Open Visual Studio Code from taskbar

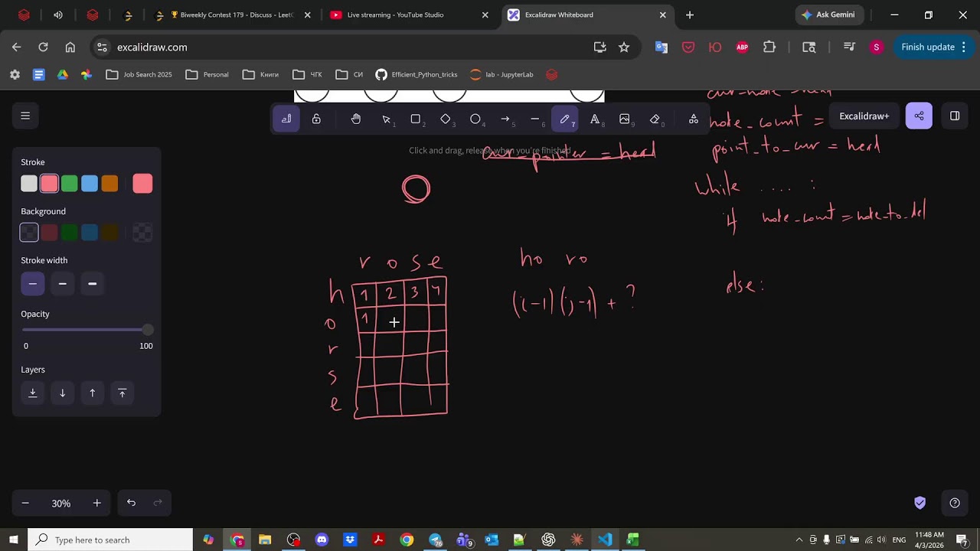click(x=605, y=540)
